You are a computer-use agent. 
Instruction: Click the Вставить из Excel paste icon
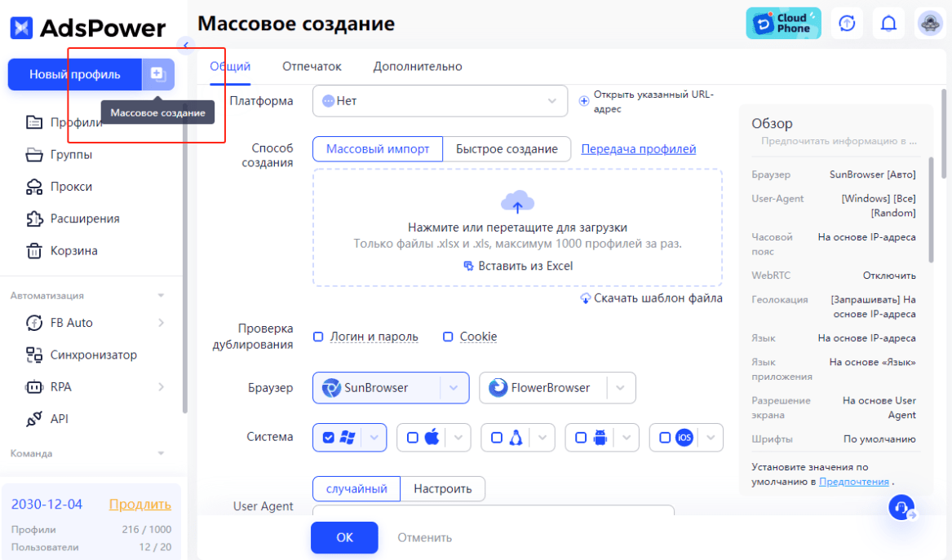(468, 266)
